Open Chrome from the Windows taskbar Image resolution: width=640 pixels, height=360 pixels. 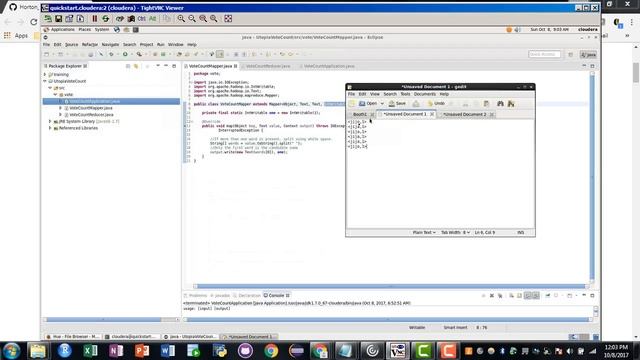271,351
